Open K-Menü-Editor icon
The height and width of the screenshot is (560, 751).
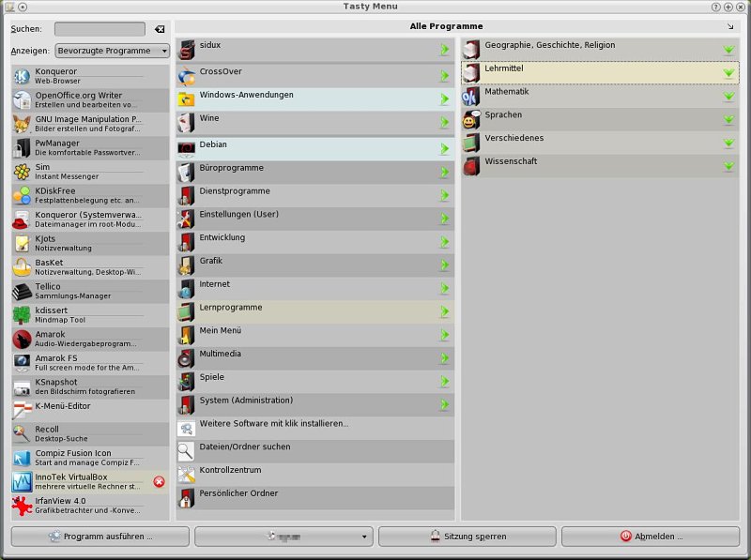click(22, 411)
